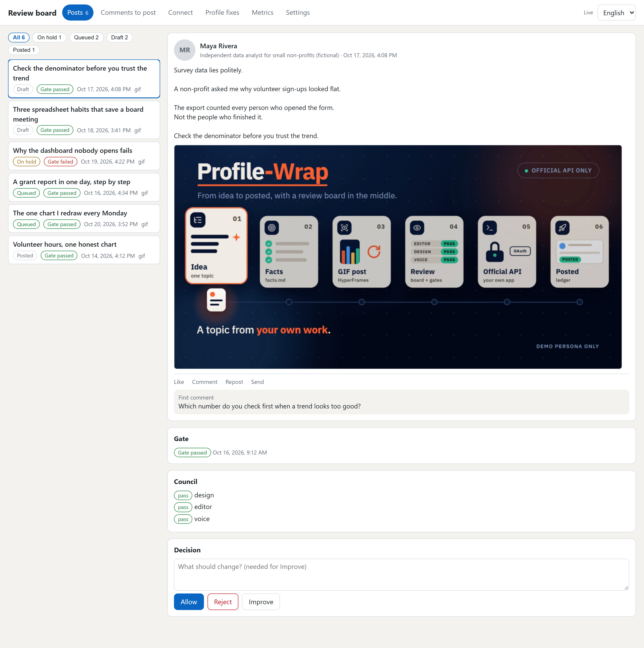The image size is (644, 648).
Task: Open post 'Three spreadsheet habits that save a board meeting'
Action: [84, 120]
